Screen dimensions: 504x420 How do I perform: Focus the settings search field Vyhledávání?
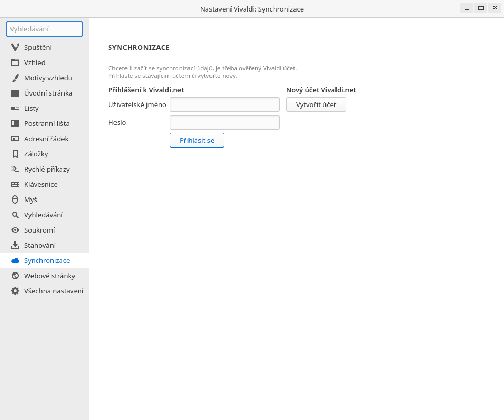[x=44, y=29]
